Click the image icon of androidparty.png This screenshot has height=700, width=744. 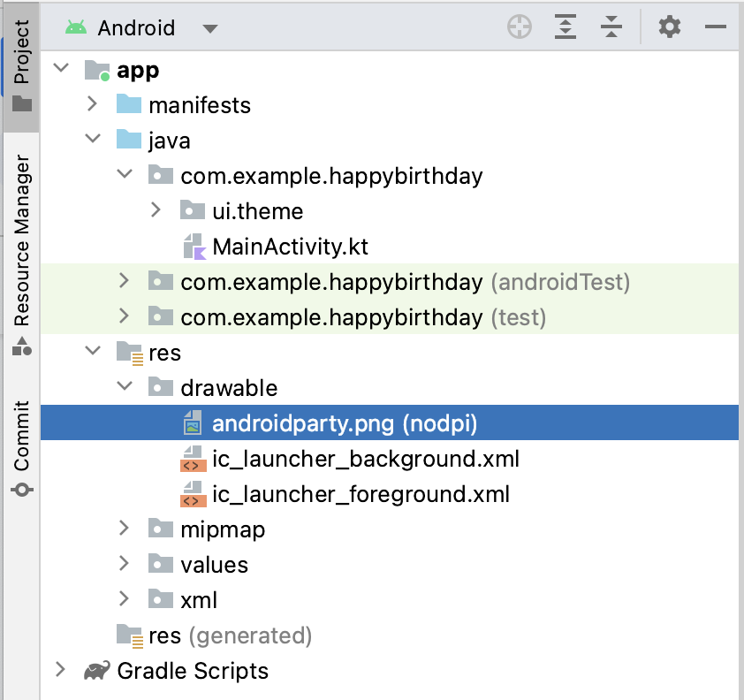tap(193, 423)
